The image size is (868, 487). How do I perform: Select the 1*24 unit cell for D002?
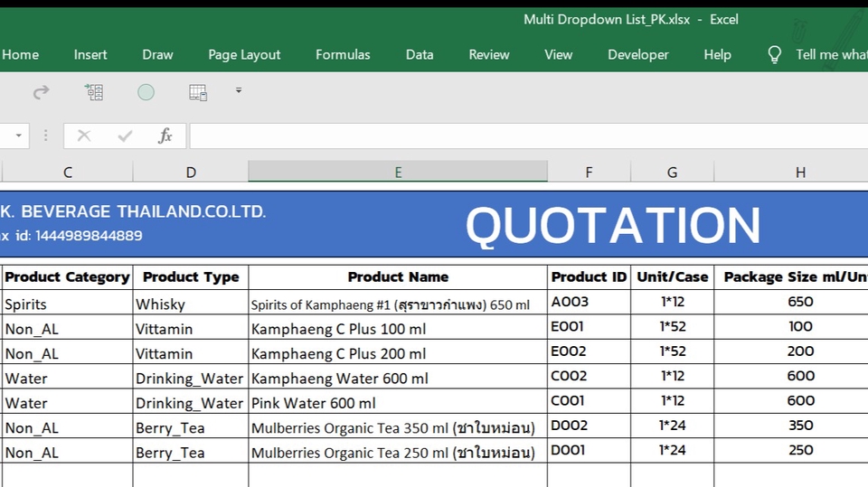tap(672, 426)
